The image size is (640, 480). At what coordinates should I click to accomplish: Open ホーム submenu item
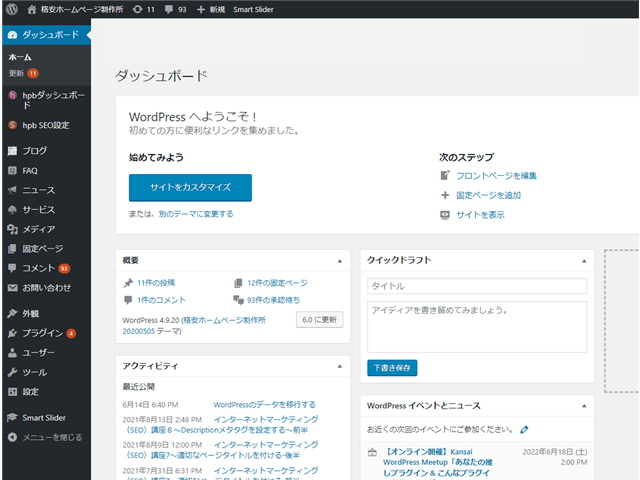[x=20, y=57]
